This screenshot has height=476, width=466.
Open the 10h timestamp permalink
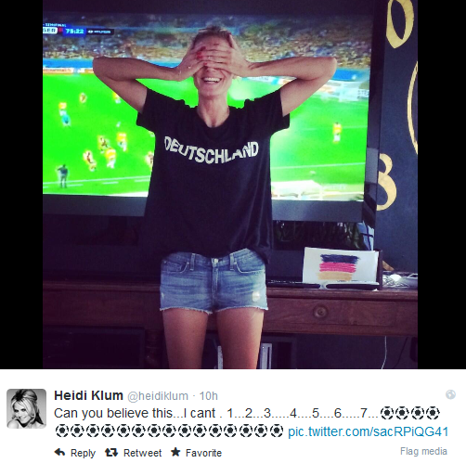(x=209, y=396)
